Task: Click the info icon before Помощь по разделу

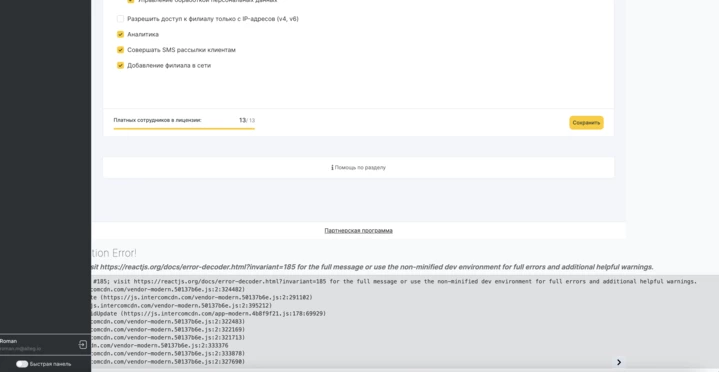Action: (x=332, y=167)
